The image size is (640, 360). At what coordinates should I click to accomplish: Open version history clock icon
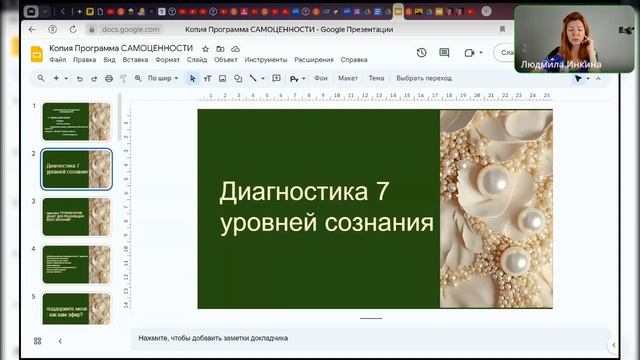(422, 53)
